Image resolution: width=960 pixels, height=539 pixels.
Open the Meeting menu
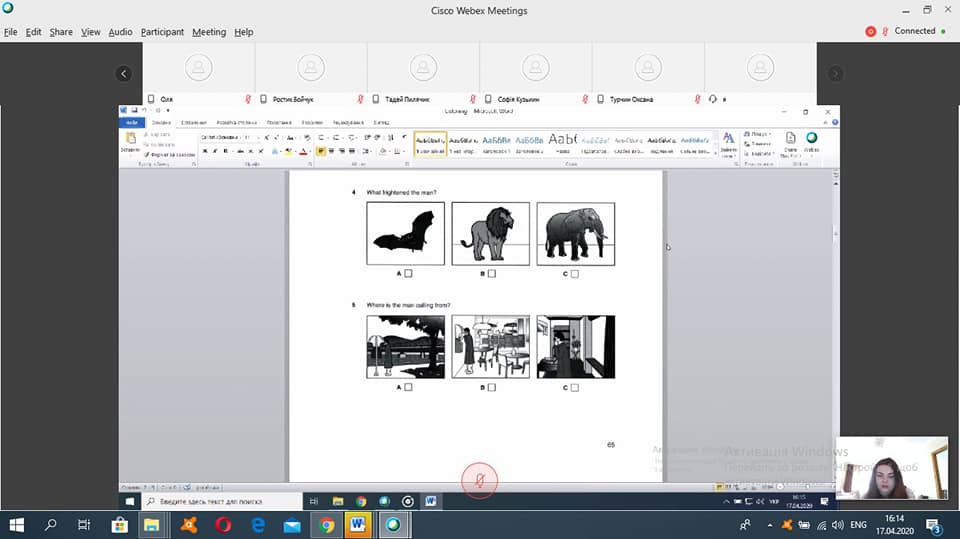pos(209,32)
